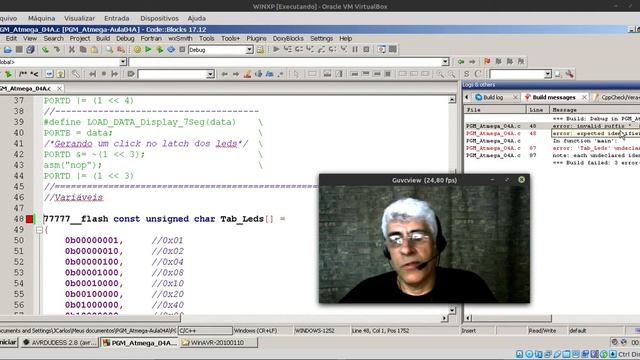This screenshot has width=640, height=360.
Task: Open the Plugins menu
Action: coord(256,38)
